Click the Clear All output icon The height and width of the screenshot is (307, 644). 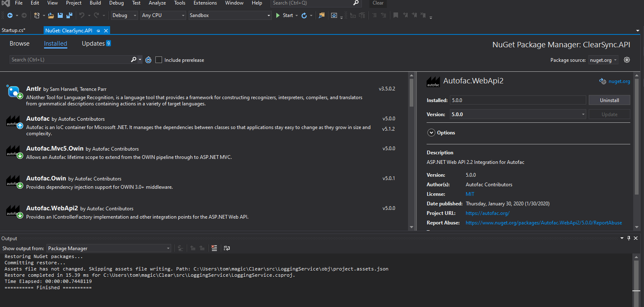(x=214, y=248)
